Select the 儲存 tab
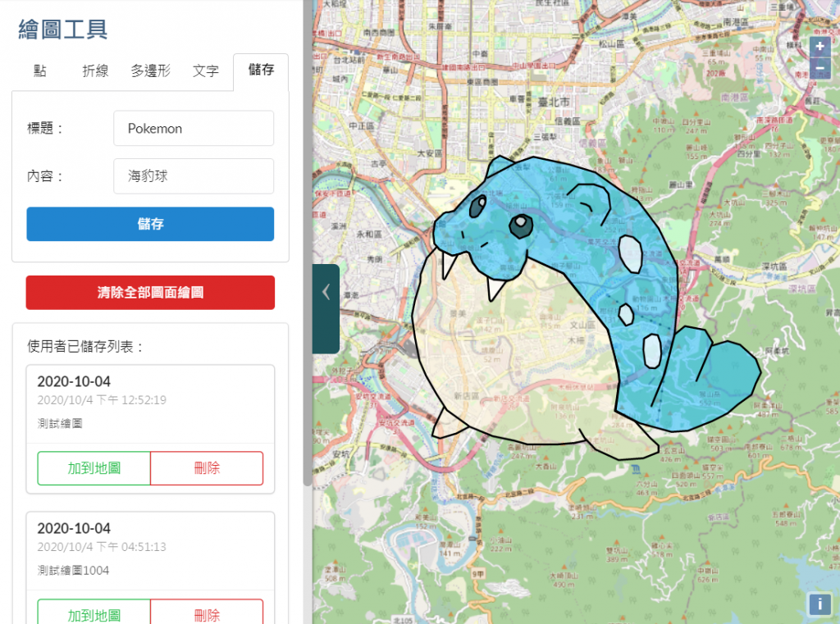This screenshot has height=624, width=840. (261, 71)
